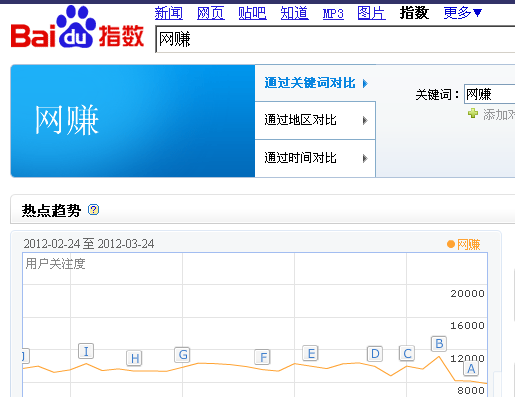
Task: Click event marker G on the trend line
Action: click(x=182, y=355)
